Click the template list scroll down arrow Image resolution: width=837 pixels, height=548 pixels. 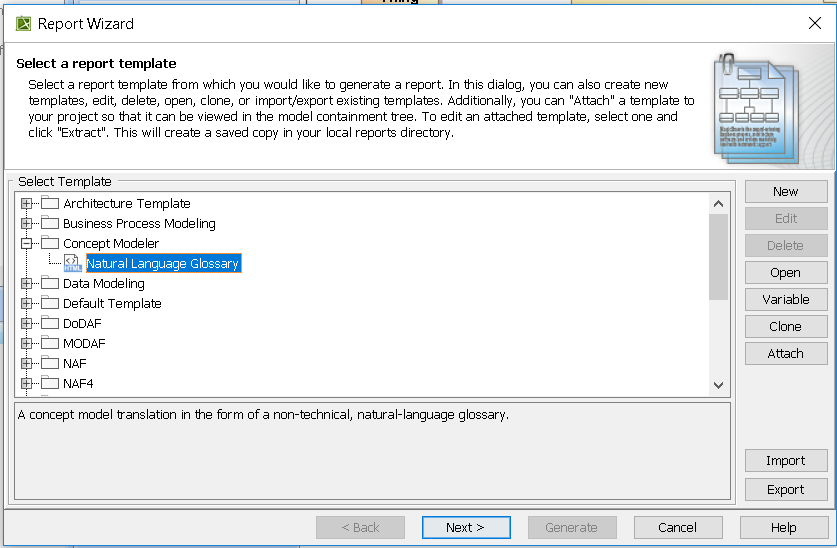[718, 384]
